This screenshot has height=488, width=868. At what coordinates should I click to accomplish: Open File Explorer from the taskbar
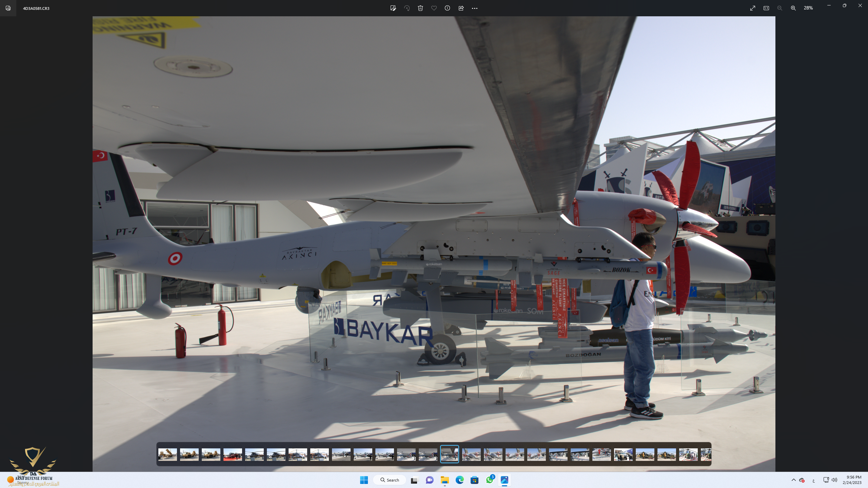coord(445,480)
